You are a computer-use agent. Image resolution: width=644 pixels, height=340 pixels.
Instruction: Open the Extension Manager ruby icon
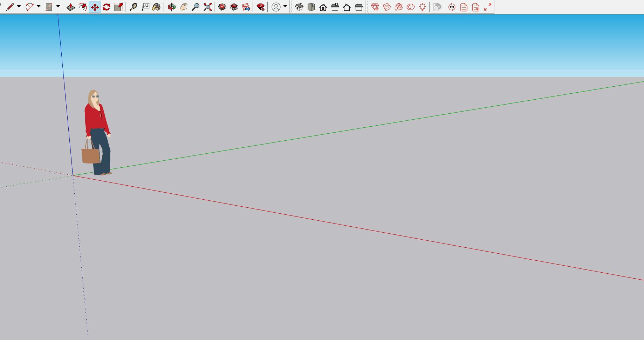tap(261, 7)
